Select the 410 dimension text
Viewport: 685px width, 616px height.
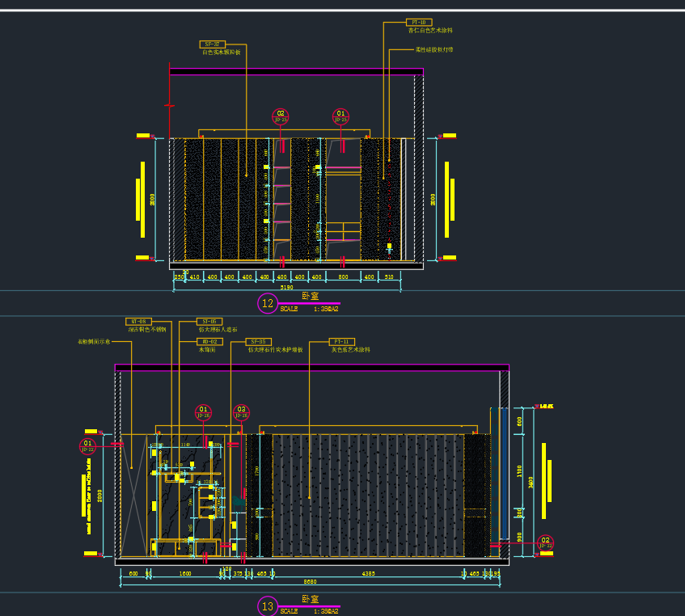pyautogui.click(x=194, y=276)
